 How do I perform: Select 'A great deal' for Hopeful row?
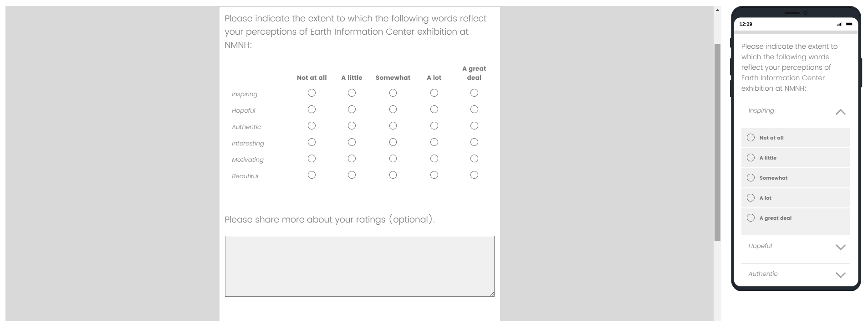tap(474, 109)
